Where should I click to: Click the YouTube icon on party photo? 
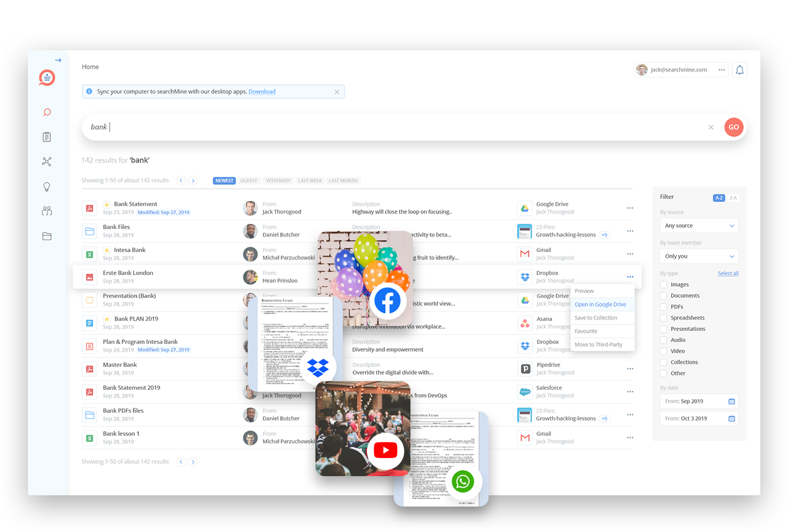tap(386, 451)
